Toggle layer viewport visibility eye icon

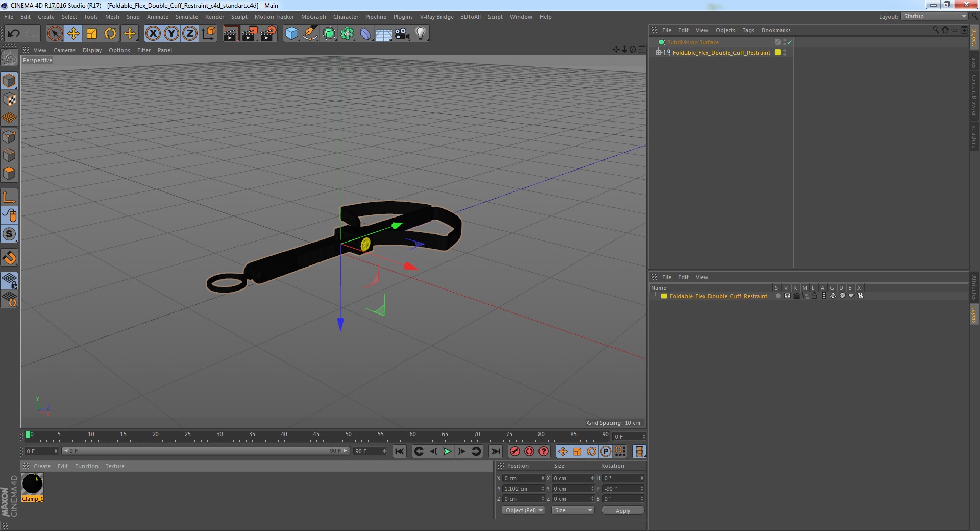click(x=787, y=296)
